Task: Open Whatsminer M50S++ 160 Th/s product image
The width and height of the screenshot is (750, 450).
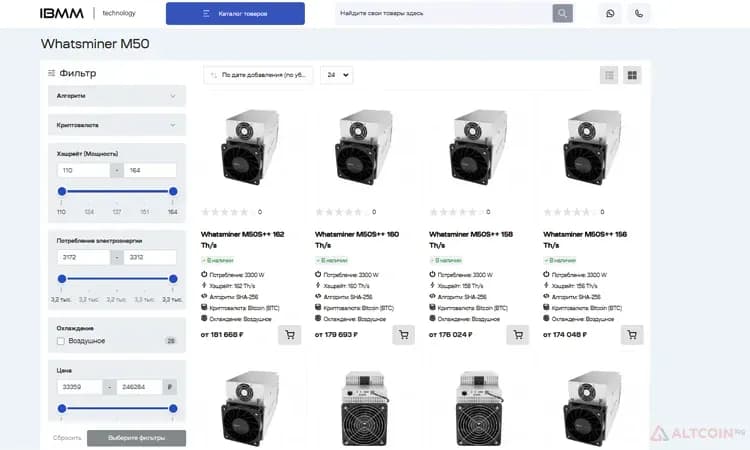Action: click(364, 147)
